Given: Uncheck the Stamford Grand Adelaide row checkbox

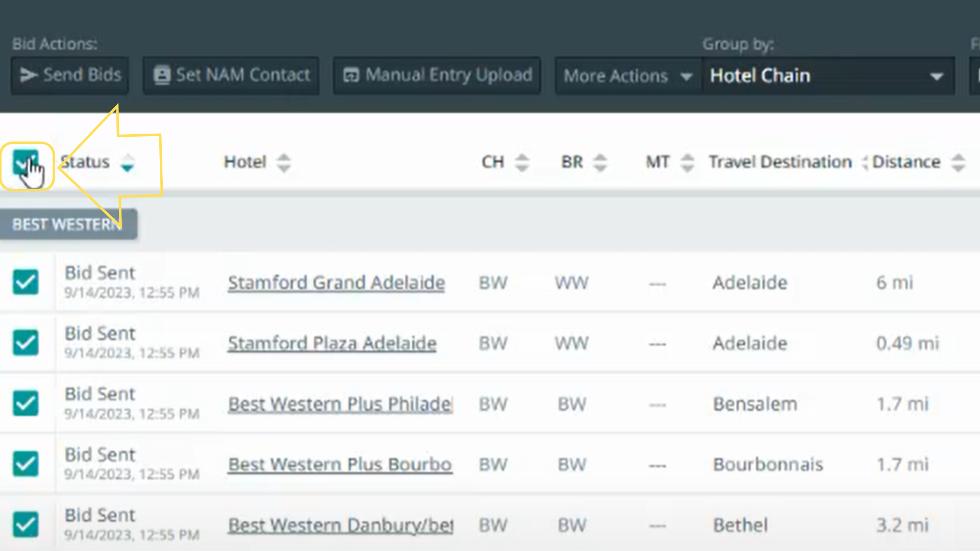Looking at the screenshot, I should [26, 282].
